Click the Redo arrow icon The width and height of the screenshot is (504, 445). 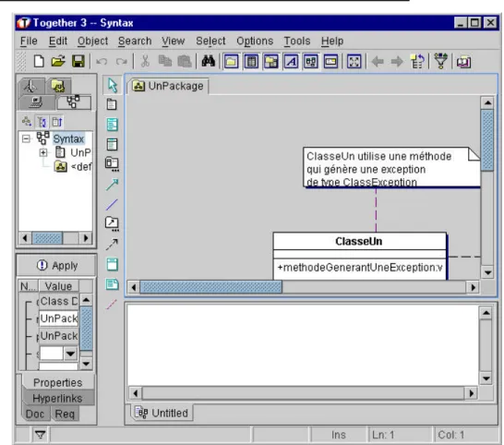click(x=122, y=61)
